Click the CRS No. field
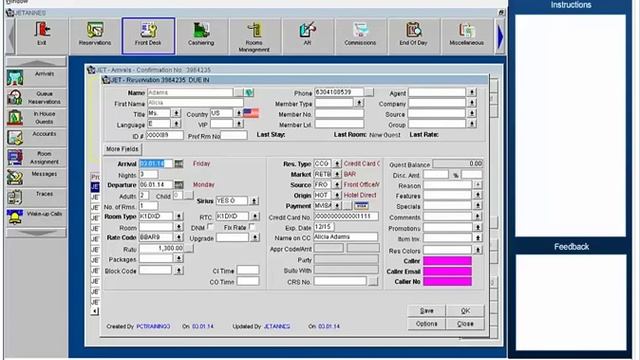This screenshot has width=640, height=360. point(340,281)
